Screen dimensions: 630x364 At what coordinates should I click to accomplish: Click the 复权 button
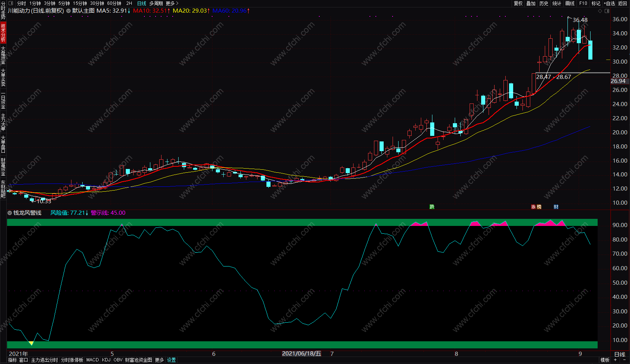click(518, 3)
